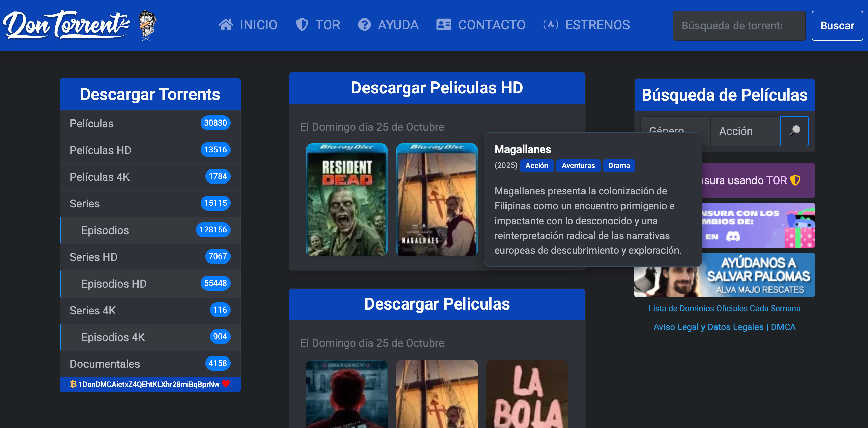Image resolution: width=868 pixels, height=428 pixels.
Task: Click the shield icon beside TOR
Action: 302,25
